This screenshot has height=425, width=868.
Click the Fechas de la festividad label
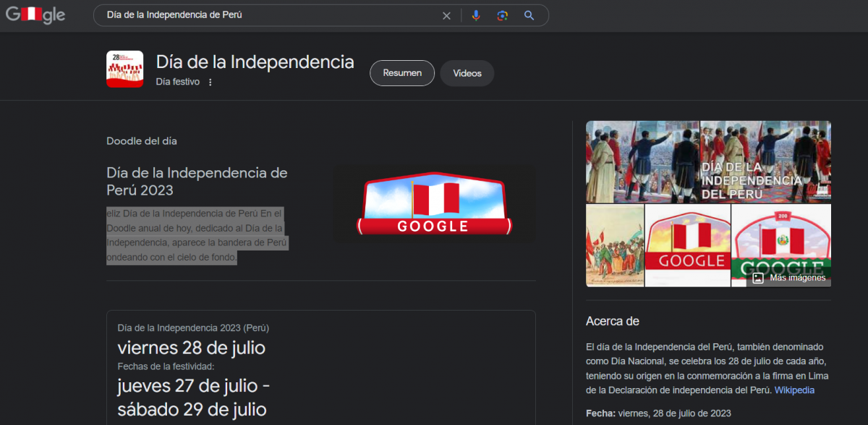click(x=166, y=366)
